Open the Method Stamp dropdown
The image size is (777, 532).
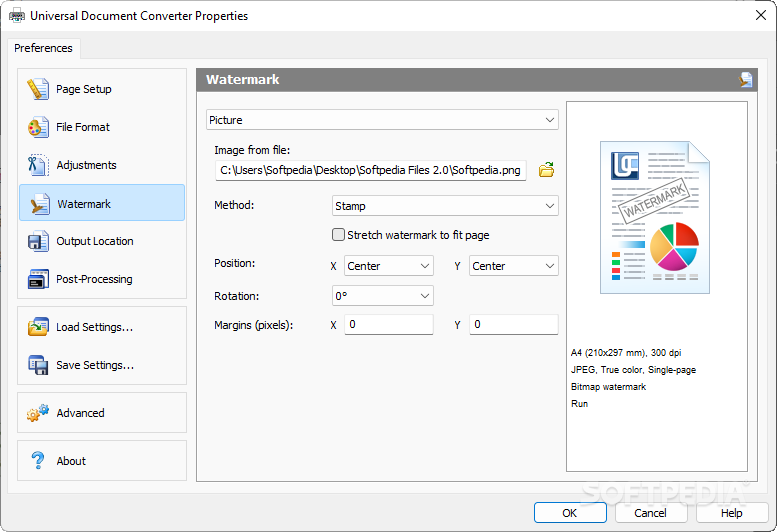click(445, 206)
